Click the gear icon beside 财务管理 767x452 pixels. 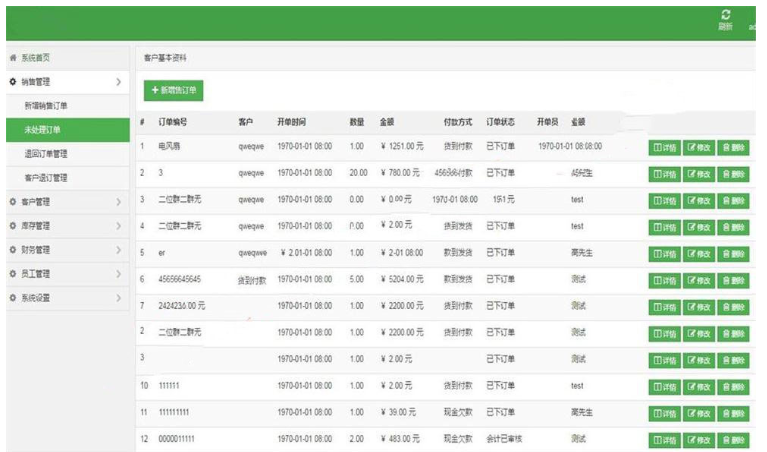point(13,250)
